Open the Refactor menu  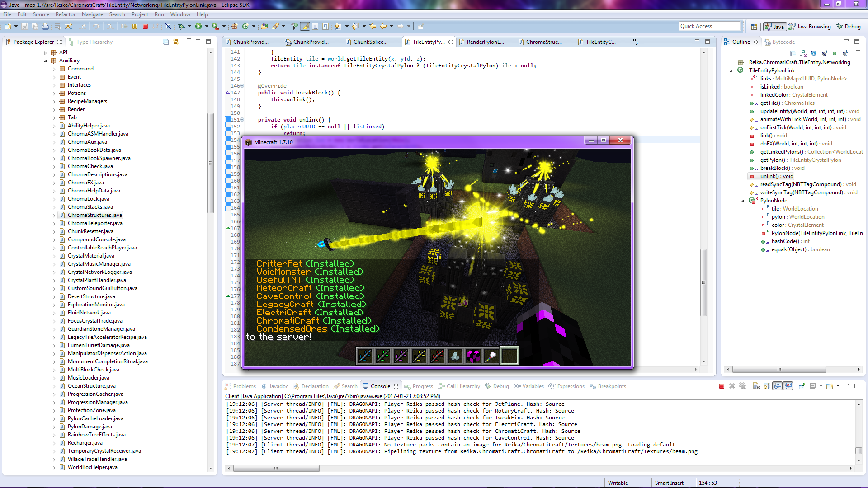pyautogui.click(x=65, y=14)
